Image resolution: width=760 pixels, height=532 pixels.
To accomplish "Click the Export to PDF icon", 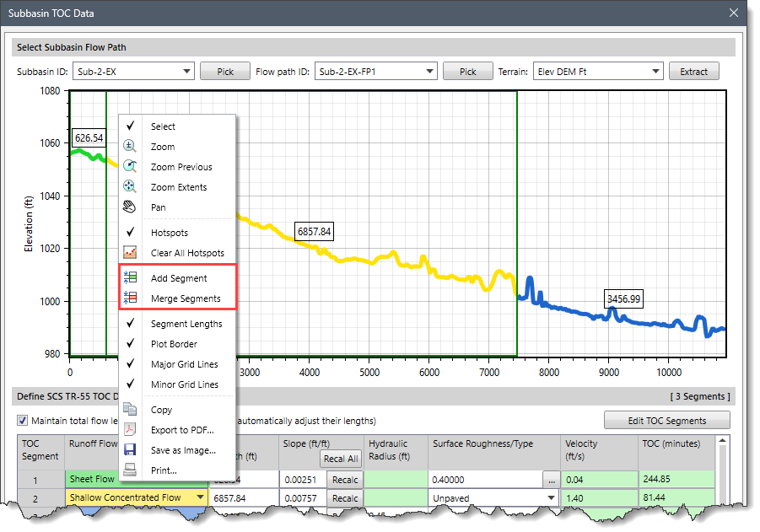I will click(x=130, y=430).
